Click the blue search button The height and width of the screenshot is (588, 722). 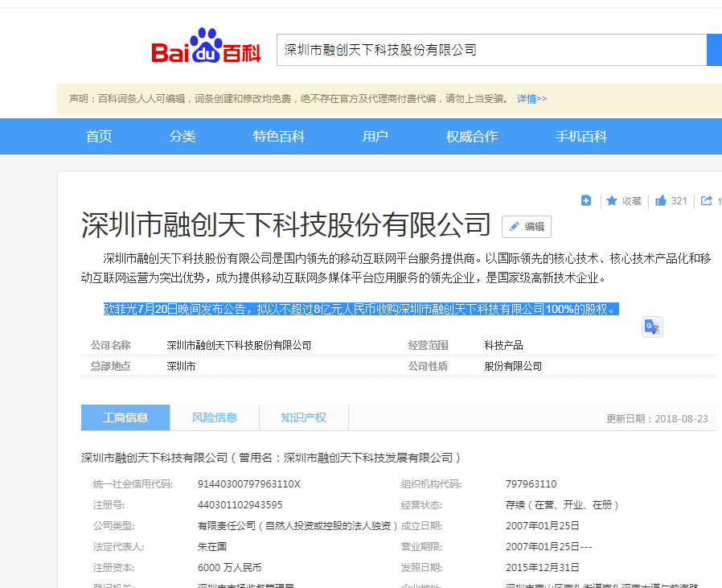714,50
